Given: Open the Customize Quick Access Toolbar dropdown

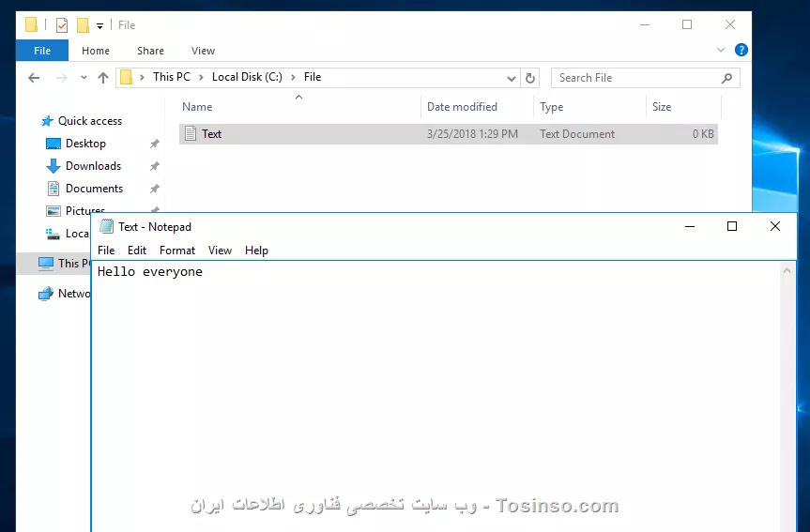Looking at the screenshot, I should click(99, 26).
